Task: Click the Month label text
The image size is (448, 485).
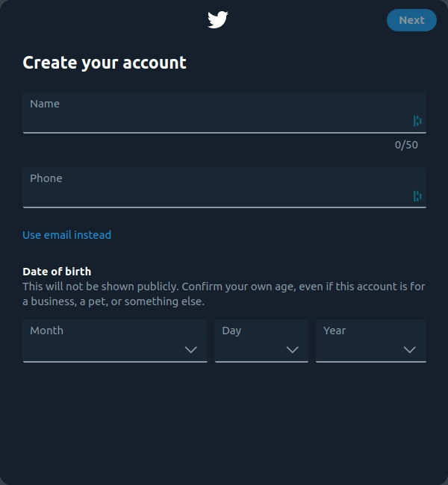Action: point(46,331)
